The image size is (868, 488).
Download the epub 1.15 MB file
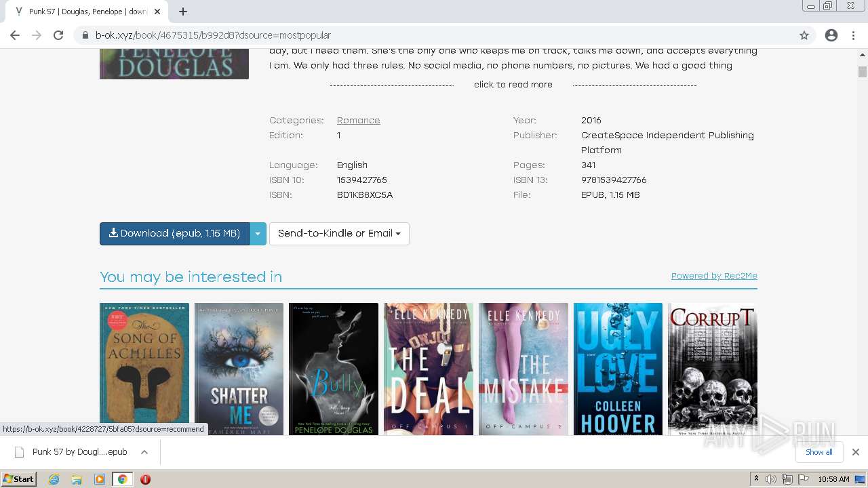click(174, 234)
